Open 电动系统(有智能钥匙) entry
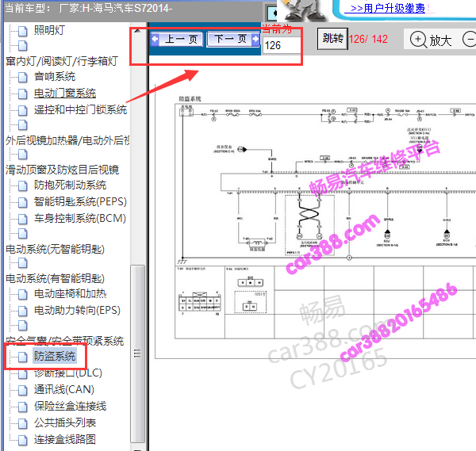The width and height of the screenshot is (476, 451). (55, 278)
